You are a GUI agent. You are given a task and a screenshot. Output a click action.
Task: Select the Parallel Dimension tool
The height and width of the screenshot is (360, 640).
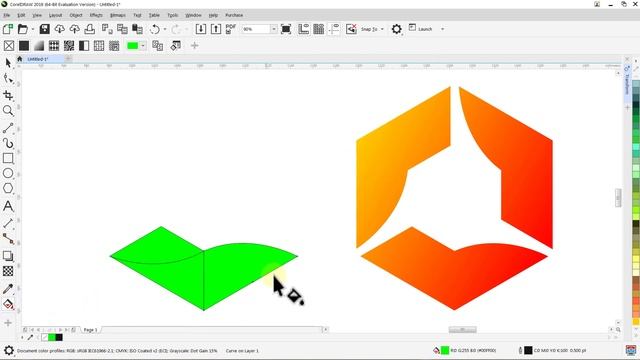click(x=8, y=223)
